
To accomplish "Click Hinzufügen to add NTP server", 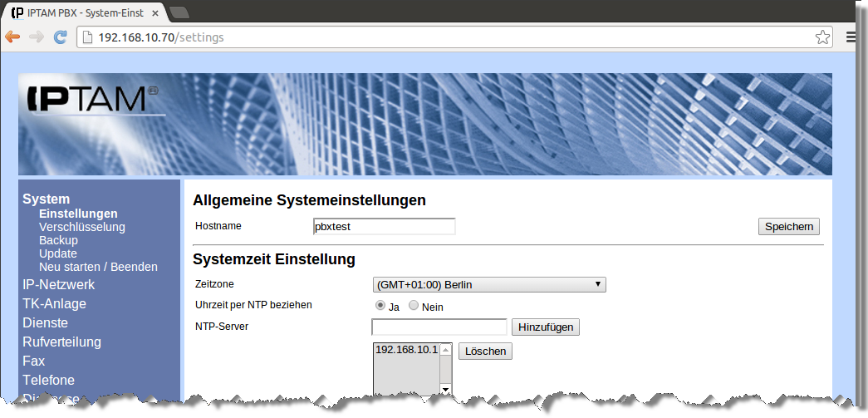I will pyautogui.click(x=545, y=327).
